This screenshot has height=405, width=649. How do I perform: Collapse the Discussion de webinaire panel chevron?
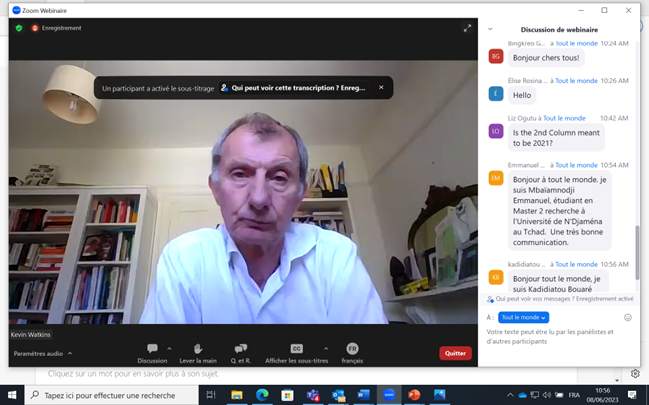tap(490, 29)
